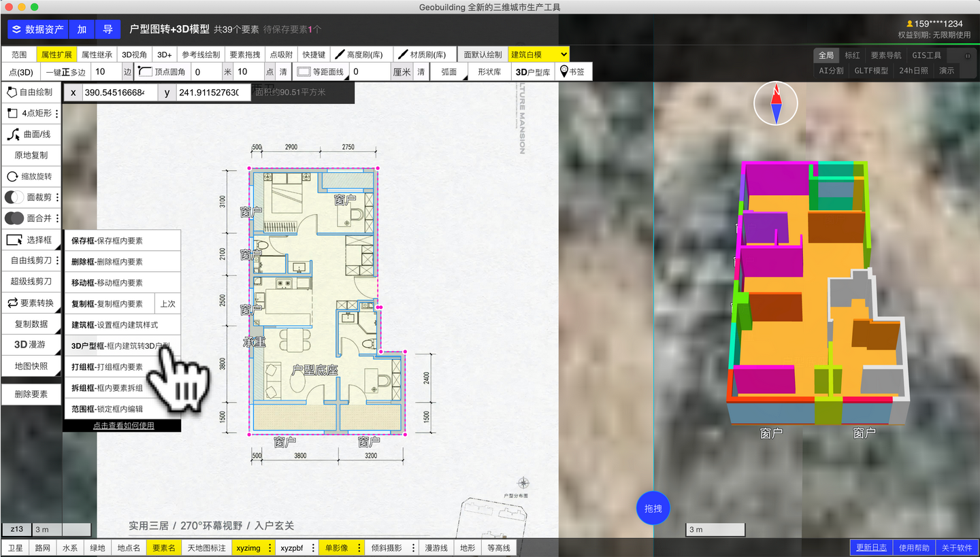Switch to the 标红 mark red tab
This screenshot has width=980, height=557.
[852, 55]
